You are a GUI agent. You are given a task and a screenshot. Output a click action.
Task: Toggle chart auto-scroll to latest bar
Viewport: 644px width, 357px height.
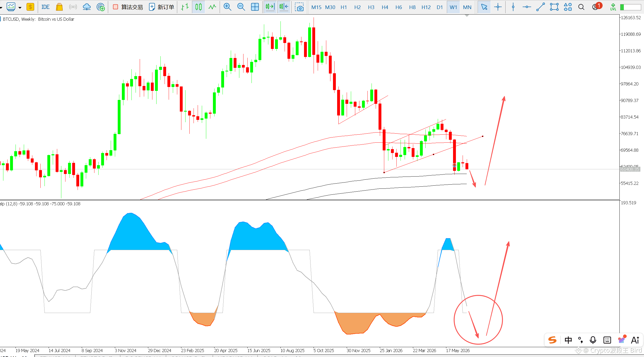[270, 7]
